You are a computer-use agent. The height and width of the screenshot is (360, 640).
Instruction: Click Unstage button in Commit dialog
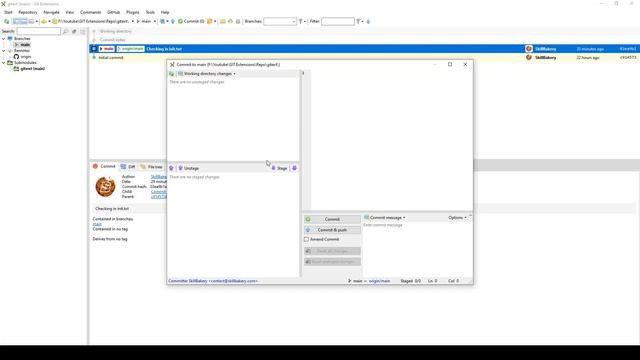pyautogui.click(x=189, y=168)
